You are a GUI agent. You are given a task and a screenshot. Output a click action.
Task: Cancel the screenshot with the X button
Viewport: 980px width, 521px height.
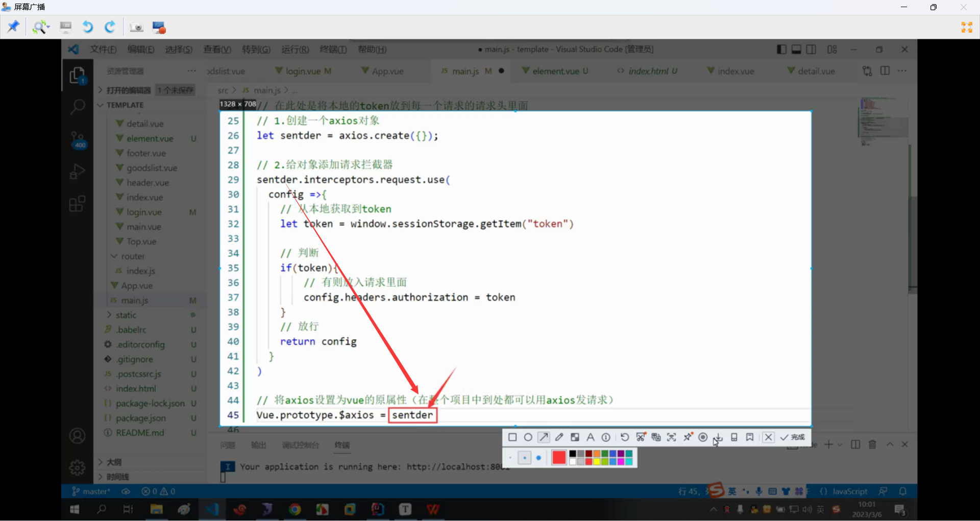(768, 437)
